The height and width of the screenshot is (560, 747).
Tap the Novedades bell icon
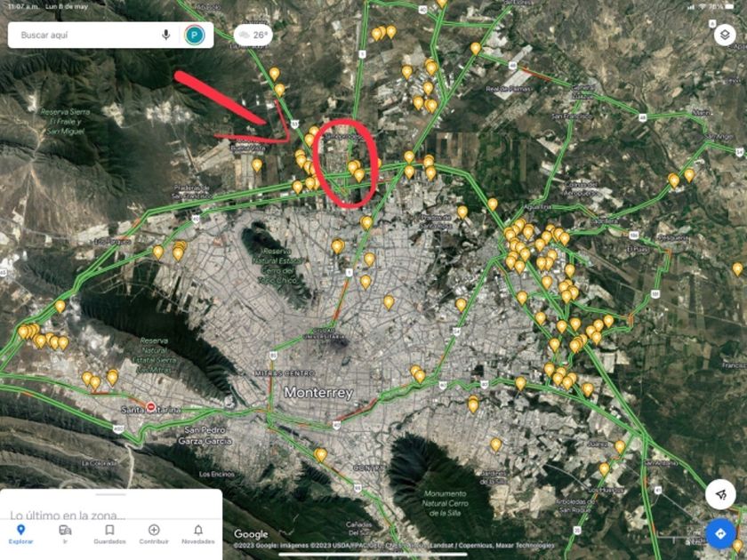coord(198,530)
